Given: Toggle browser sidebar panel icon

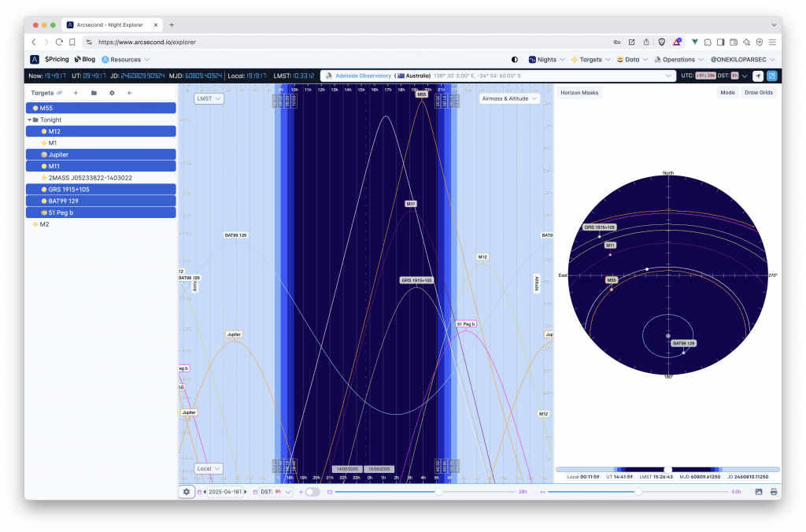Looking at the screenshot, I should [x=721, y=42].
